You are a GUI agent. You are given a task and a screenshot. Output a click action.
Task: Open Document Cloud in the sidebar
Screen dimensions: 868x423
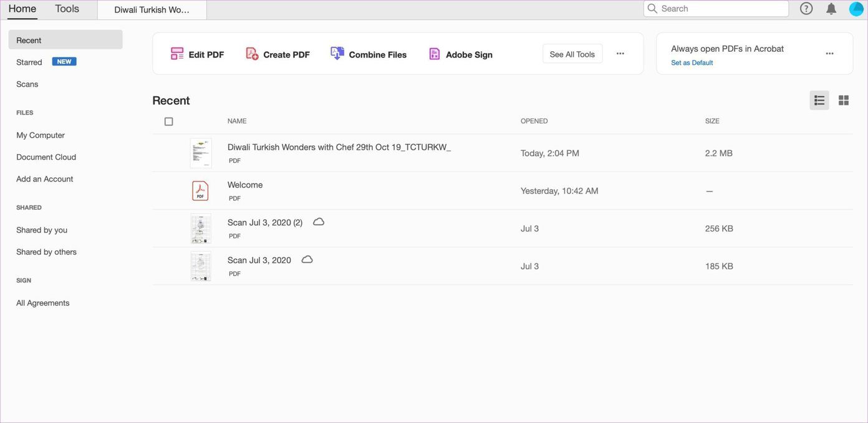tap(46, 157)
